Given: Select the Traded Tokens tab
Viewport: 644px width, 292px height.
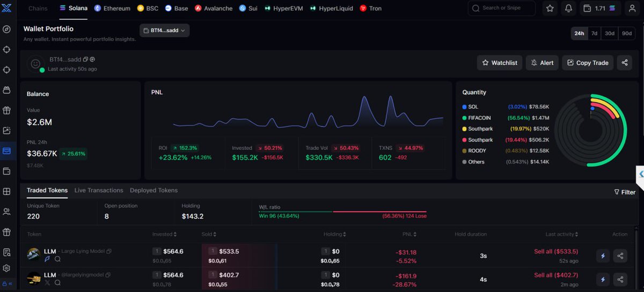Looking at the screenshot, I should pyautogui.click(x=47, y=190).
